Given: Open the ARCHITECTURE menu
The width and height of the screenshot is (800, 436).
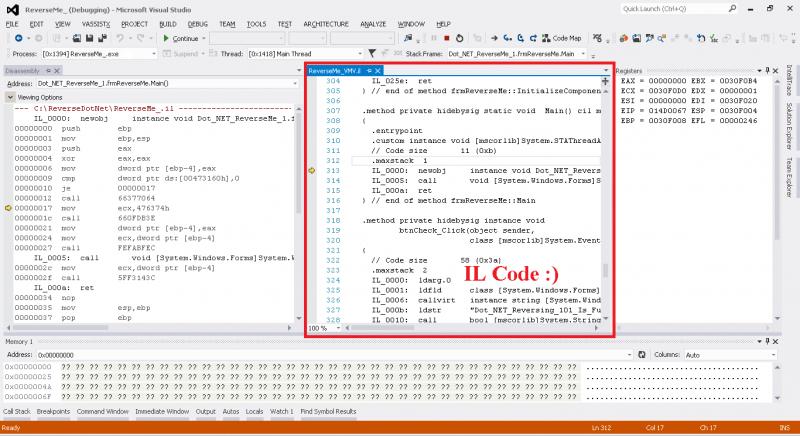Looking at the screenshot, I should click(326, 24).
